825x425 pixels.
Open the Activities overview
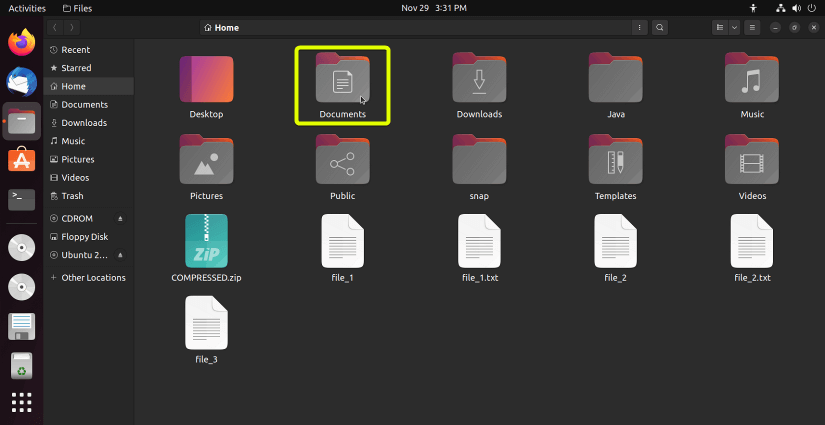pos(27,8)
